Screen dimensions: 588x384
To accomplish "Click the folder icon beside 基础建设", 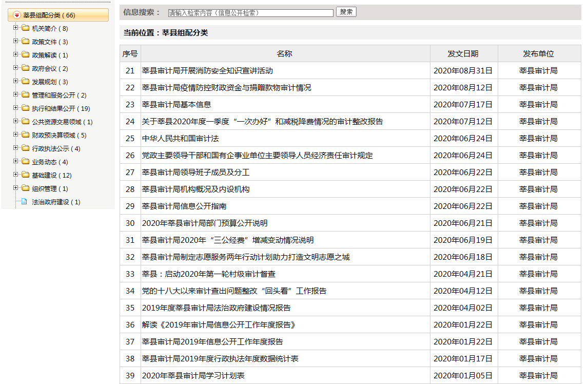I will (26, 175).
